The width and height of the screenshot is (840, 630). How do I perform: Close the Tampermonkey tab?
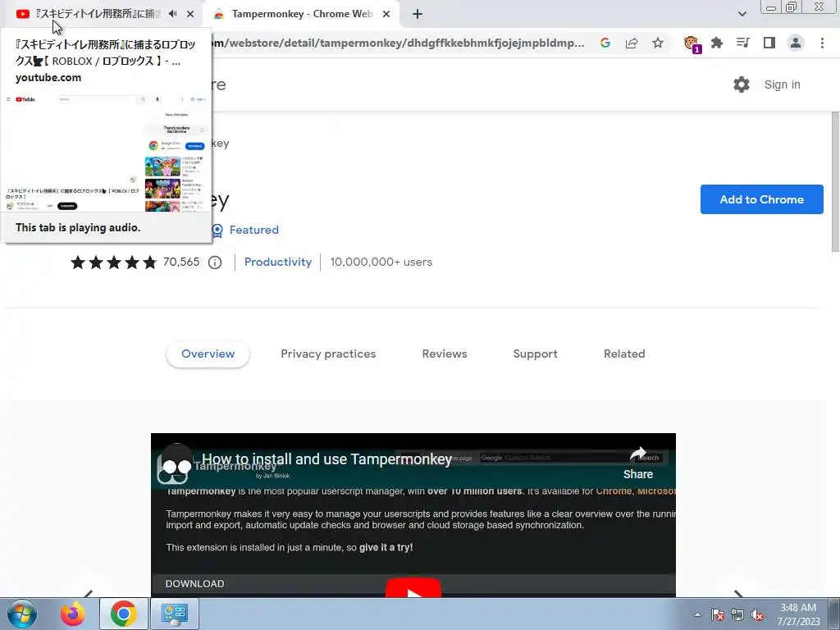(x=386, y=14)
